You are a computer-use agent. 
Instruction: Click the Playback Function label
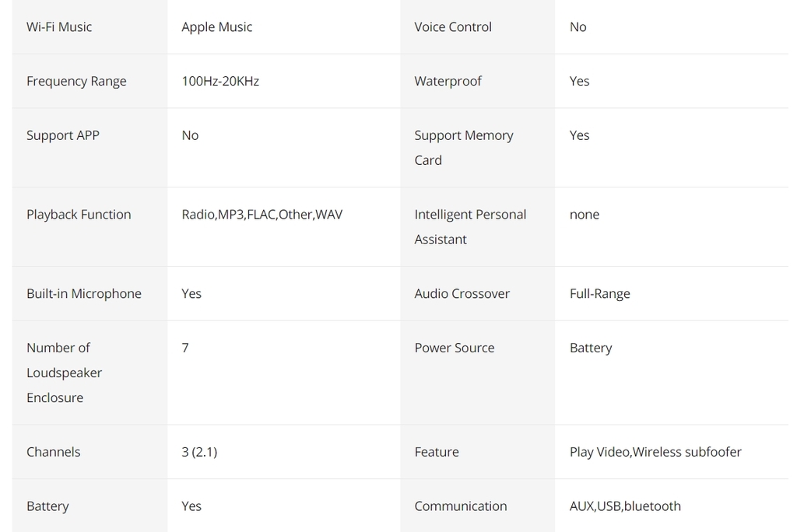[79, 215]
